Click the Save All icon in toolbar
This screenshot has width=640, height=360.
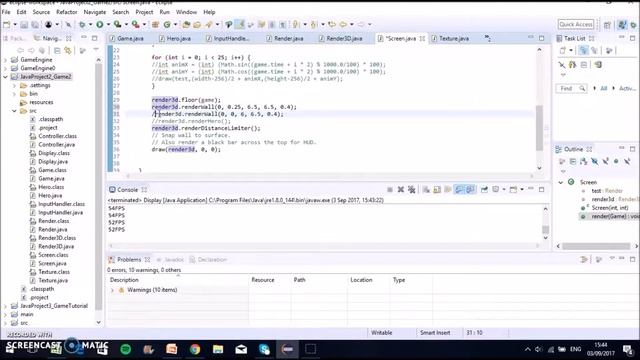[35, 25]
